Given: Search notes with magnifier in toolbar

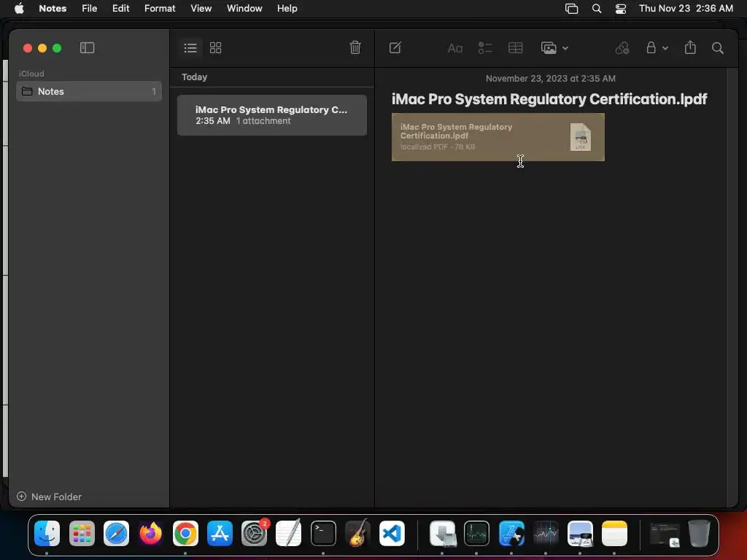Looking at the screenshot, I should 718,47.
